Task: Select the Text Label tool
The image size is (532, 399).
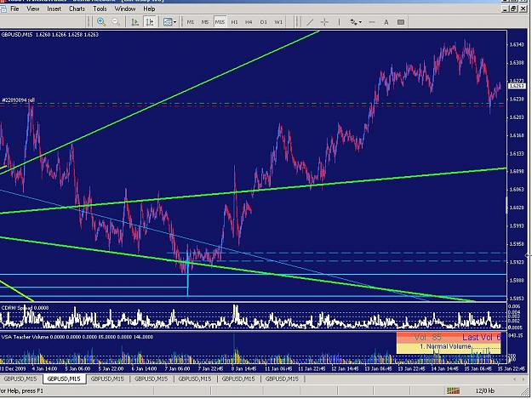Action: coord(401,22)
